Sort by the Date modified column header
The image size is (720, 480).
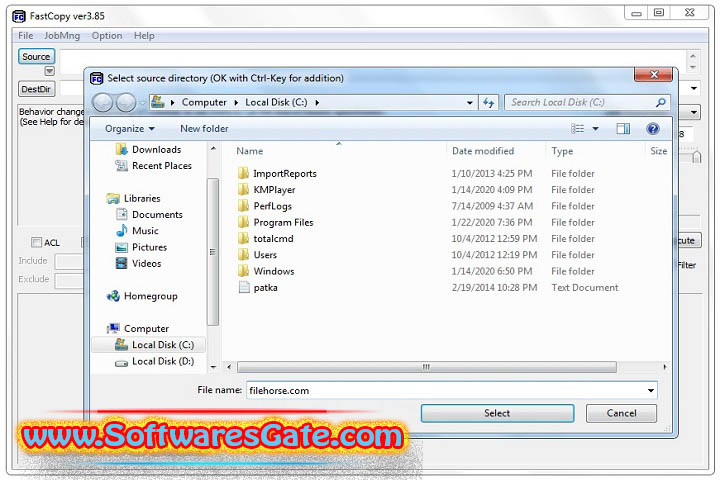point(483,151)
